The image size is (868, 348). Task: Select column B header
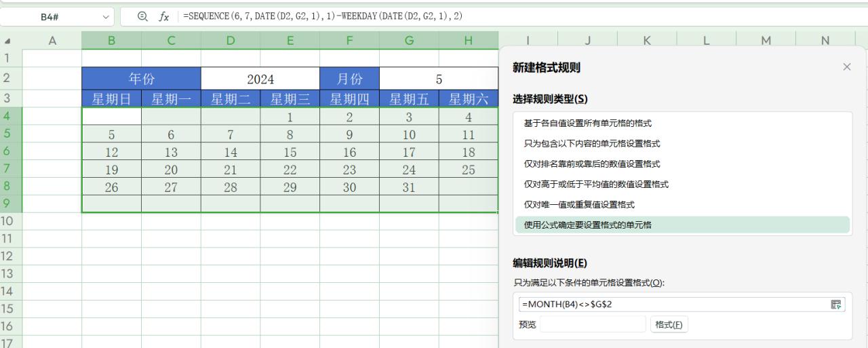coord(111,41)
